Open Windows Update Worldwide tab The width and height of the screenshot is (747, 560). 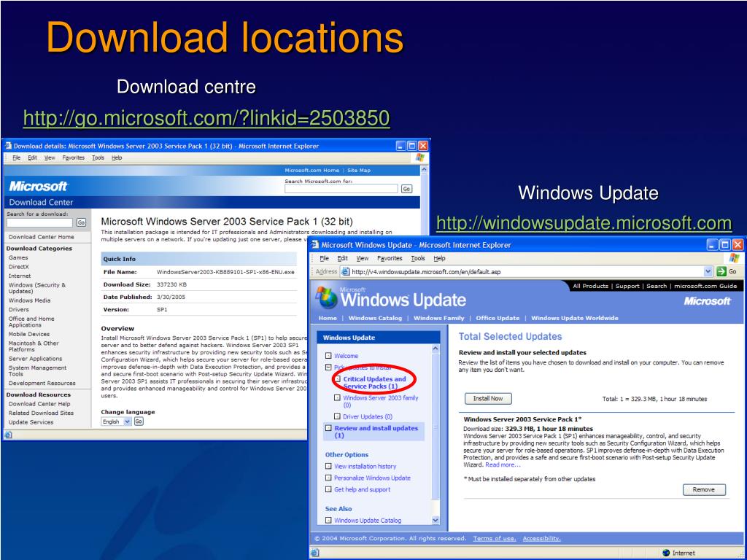[x=575, y=318]
